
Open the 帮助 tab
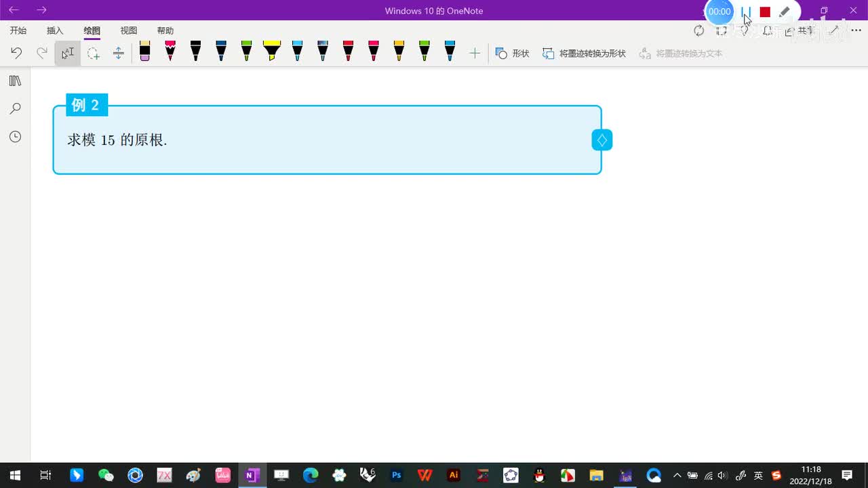tap(165, 30)
